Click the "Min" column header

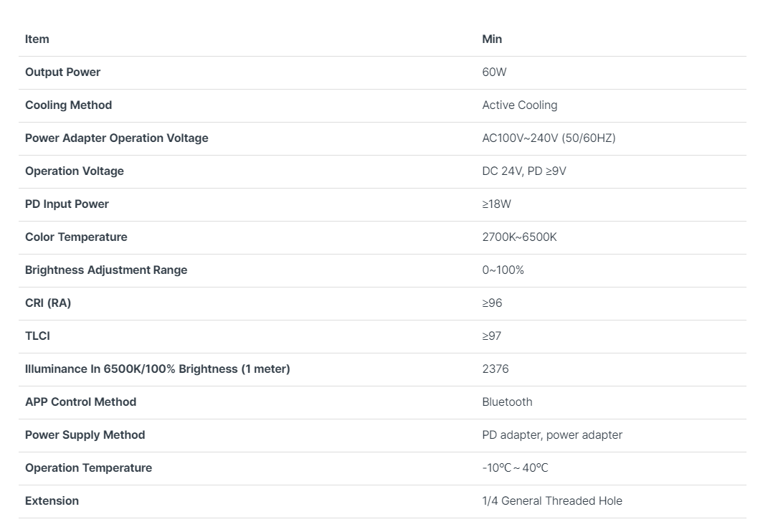pyautogui.click(x=492, y=39)
